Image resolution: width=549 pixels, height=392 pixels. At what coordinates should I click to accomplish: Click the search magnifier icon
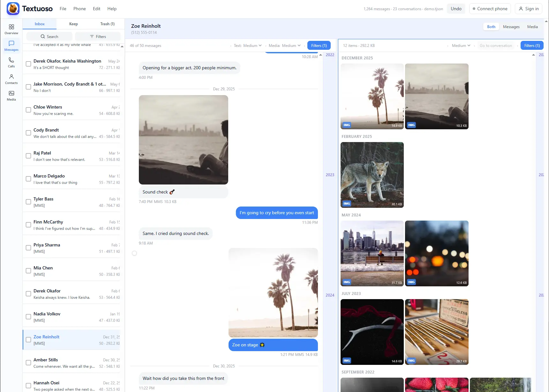click(x=43, y=36)
